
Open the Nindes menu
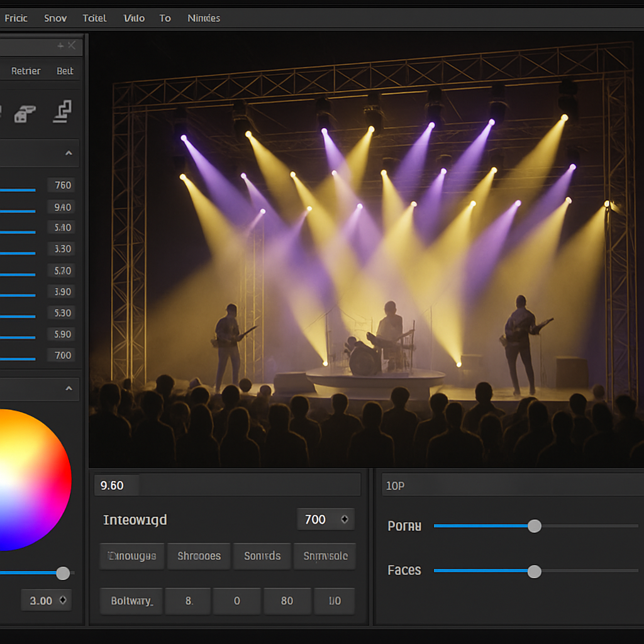coord(203,18)
